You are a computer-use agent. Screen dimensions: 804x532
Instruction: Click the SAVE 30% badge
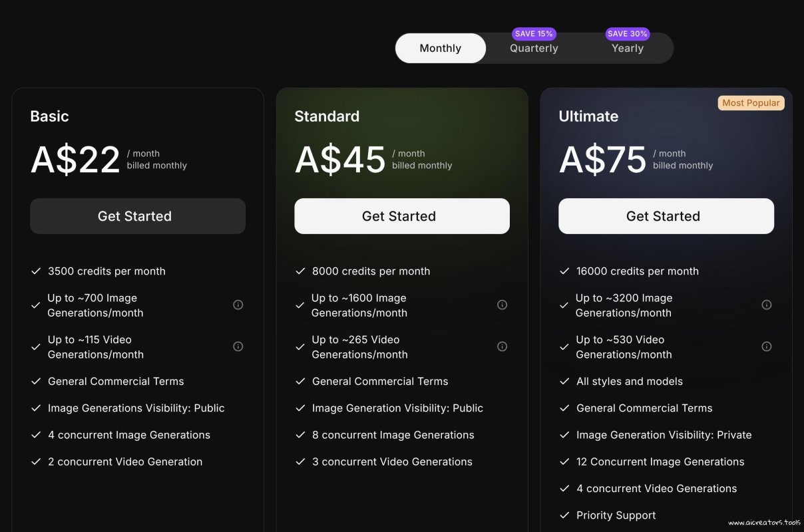627,34
